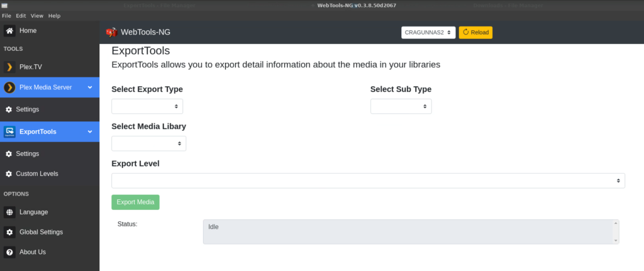Screen dimensions: 644x271
Task: Open the ExportTools sidebar icon
Action: click(x=9, y=132)
